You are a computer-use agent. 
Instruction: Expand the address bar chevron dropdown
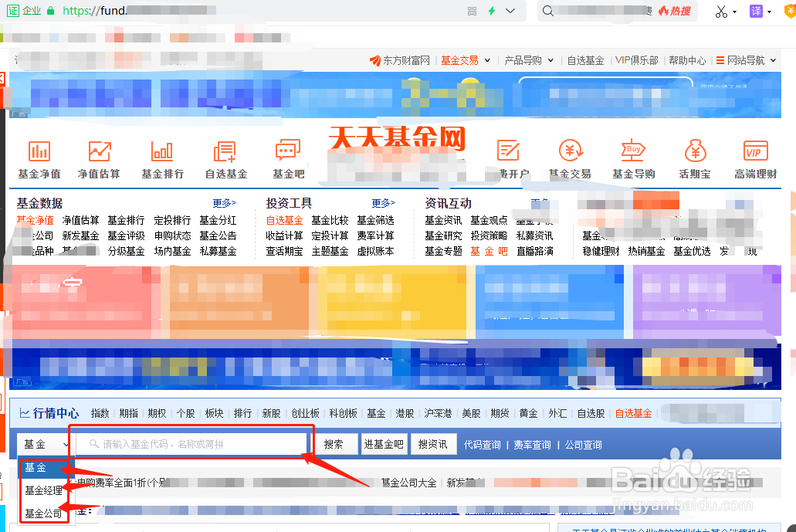click(510, 11)
